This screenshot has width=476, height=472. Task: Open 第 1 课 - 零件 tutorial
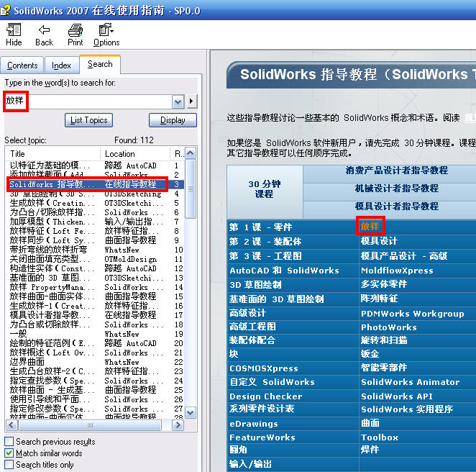[260, 227]
